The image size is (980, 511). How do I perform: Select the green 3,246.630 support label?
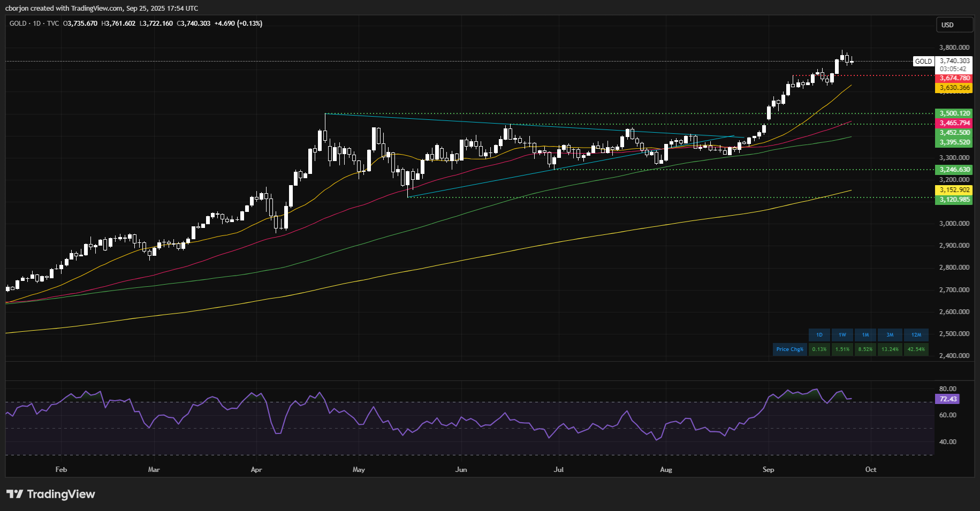[955, 170]
